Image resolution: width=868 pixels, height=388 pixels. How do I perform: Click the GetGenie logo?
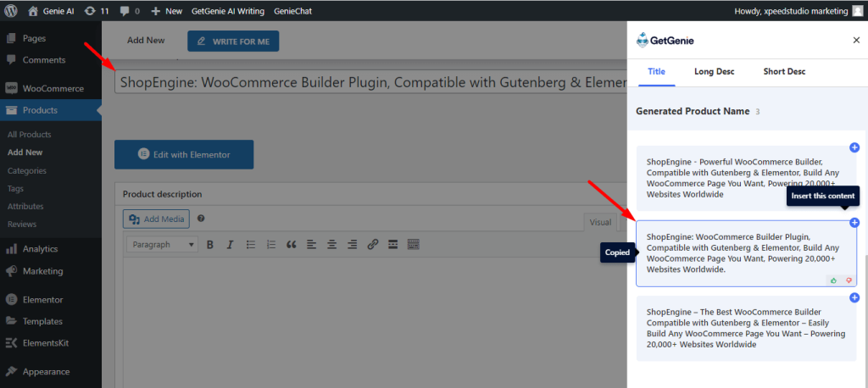click(x=665, y=41)
